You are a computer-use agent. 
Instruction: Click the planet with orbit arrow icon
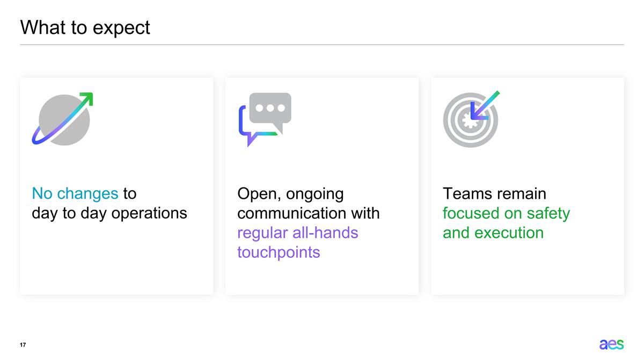tap(63, 120)
